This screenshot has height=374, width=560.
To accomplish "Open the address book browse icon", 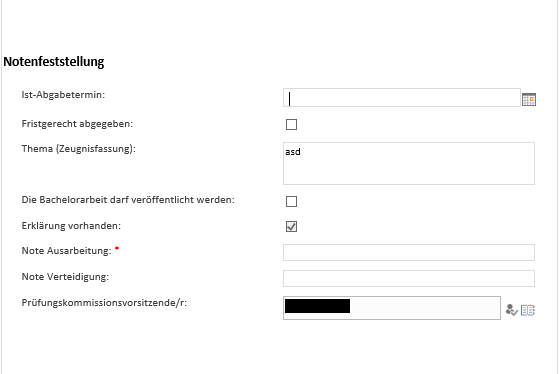I will pos(528,310).
